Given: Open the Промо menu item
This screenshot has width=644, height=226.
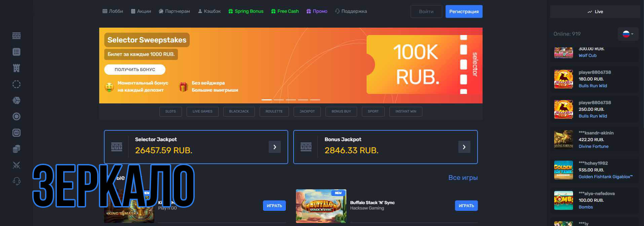Looking at the screenshot, I should [x=317, y=11].
